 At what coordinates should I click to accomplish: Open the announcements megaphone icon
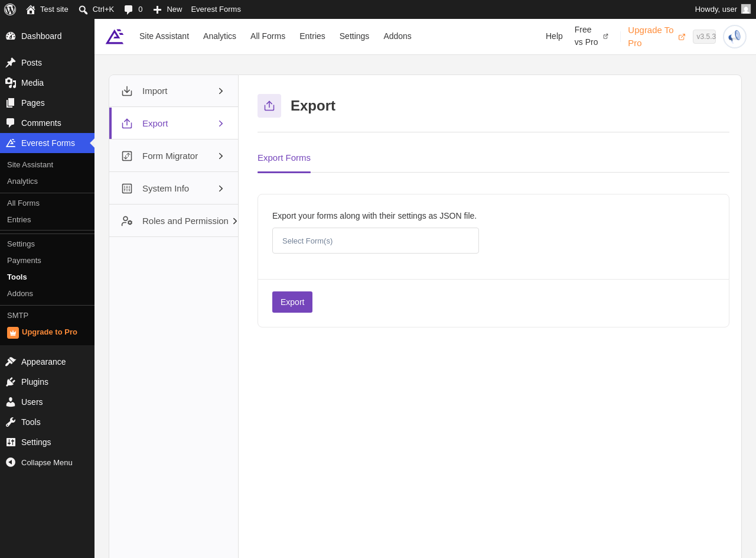click(735, 37)
